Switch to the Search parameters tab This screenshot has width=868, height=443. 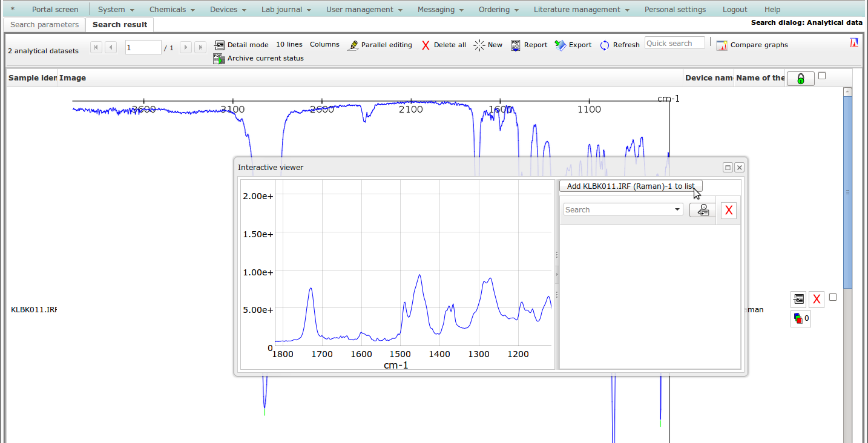tap(44, 25)
